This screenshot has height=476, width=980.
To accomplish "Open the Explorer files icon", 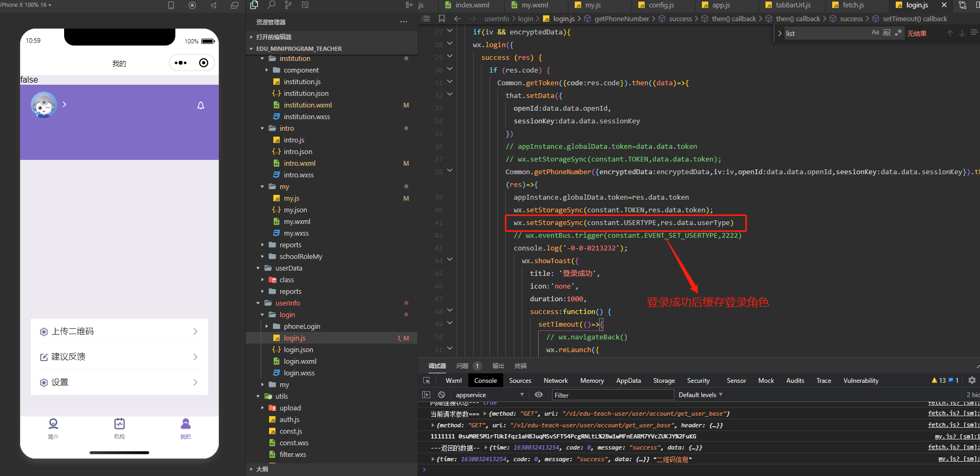I will (254, 5).
